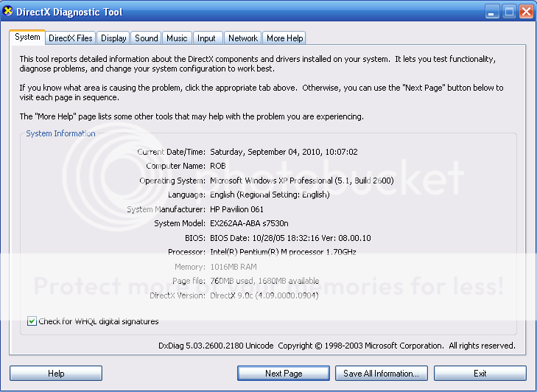Click the System Manufacturer label
Image resolution: width=537 pixels, height=392 pixels.
[166, 209]
